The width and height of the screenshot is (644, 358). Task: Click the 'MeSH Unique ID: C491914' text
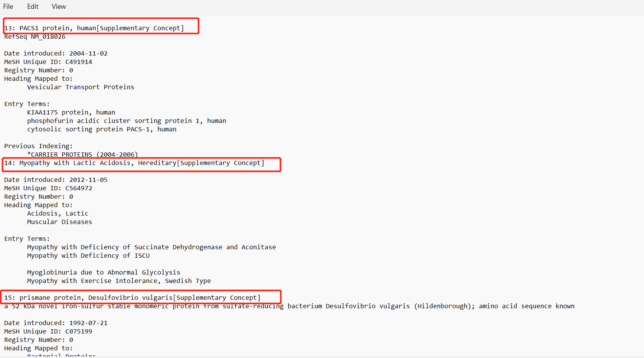[x=48, y=62]
